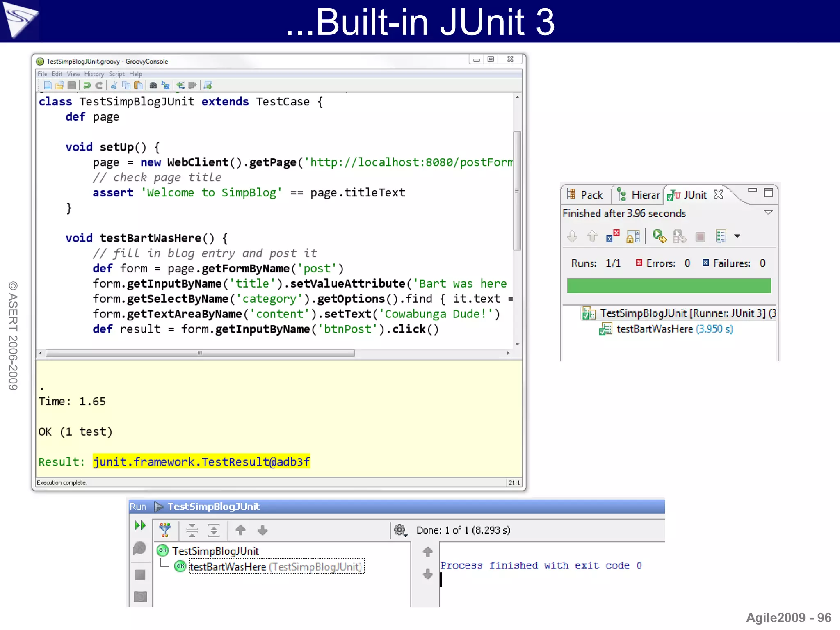Click the Stop square in Run panel sidebar
Viewport: 840px width, 630px height.
(140, 575)
